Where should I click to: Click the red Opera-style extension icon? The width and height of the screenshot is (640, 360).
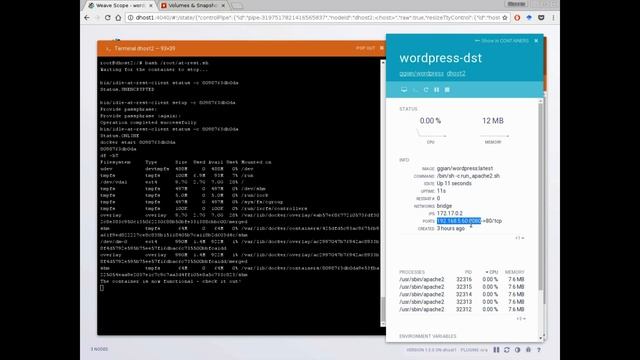click(517, 18)
